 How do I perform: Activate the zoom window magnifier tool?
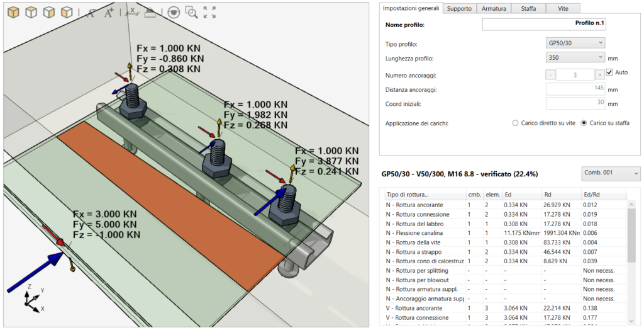pos(191,13)
